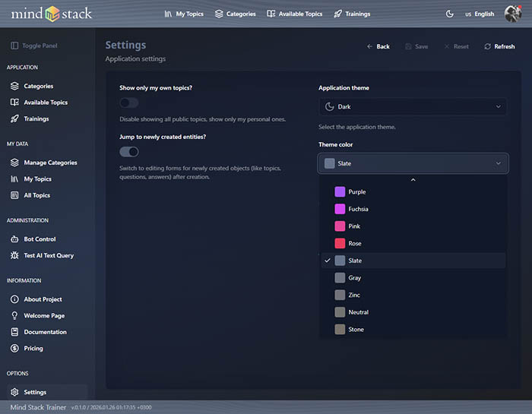This screenshot has height=414, width=532.
Task: Choose the Rose theme color option
Action: click(413, 243)
